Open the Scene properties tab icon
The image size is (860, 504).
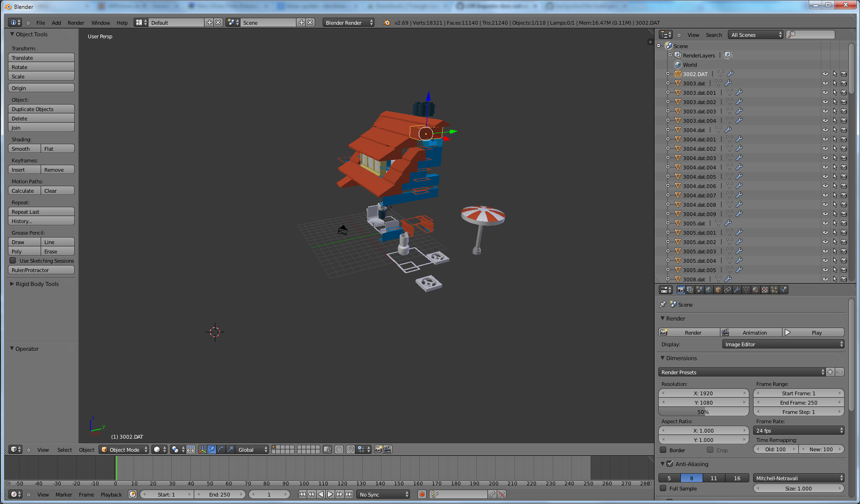pos(699,290)
